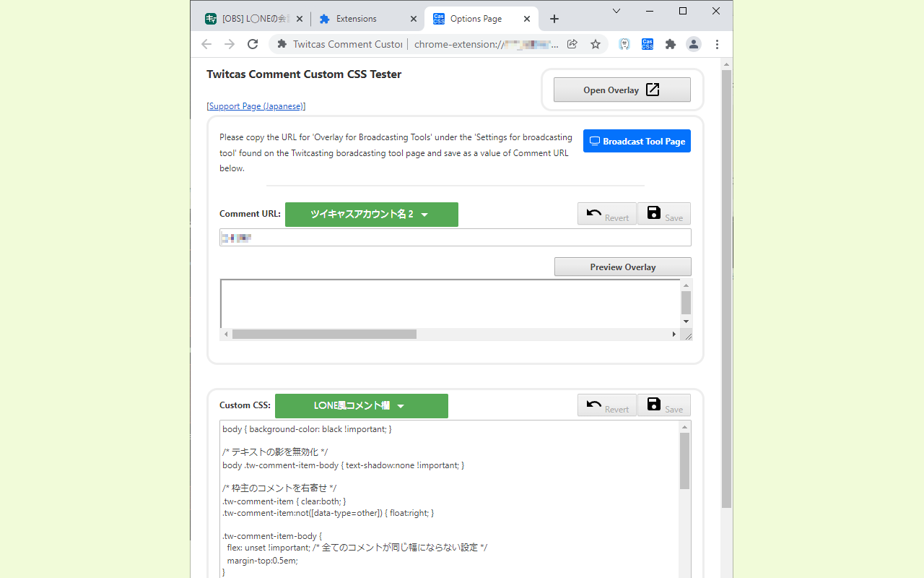Save the Custom CSS
924x578 pixels.
pos(664,405)
